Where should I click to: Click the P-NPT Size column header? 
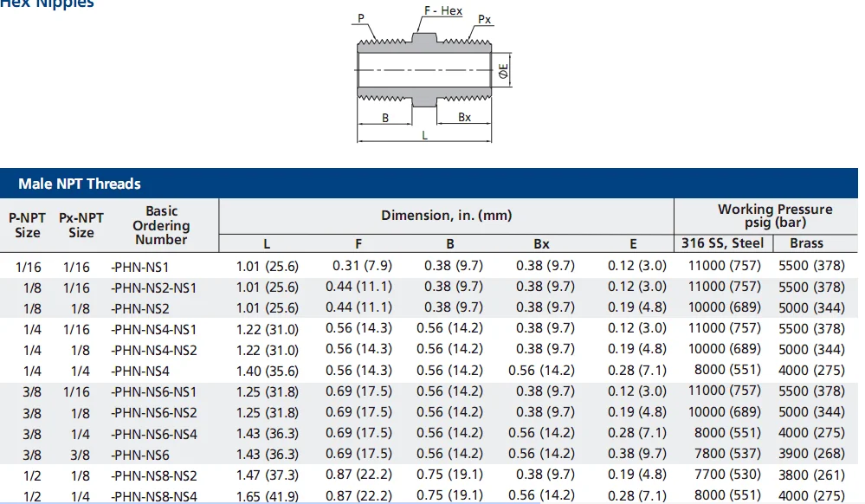[x=28, y=225]
